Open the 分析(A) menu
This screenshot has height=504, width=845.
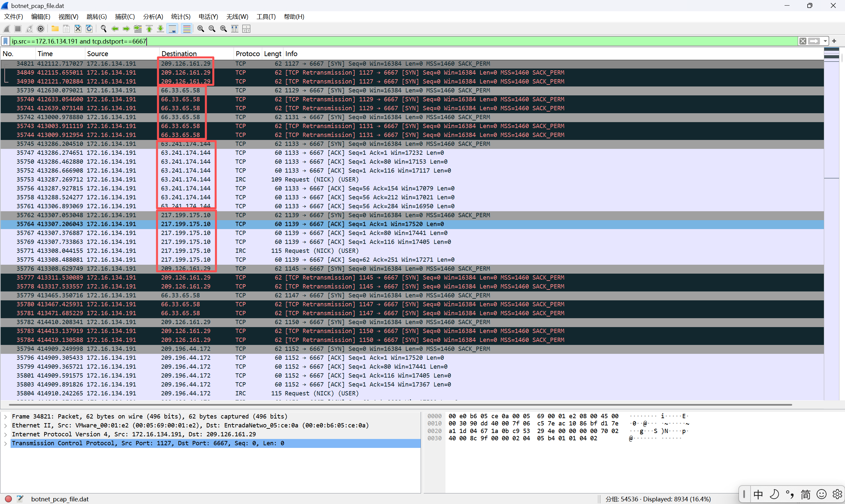tap(153, 17)
